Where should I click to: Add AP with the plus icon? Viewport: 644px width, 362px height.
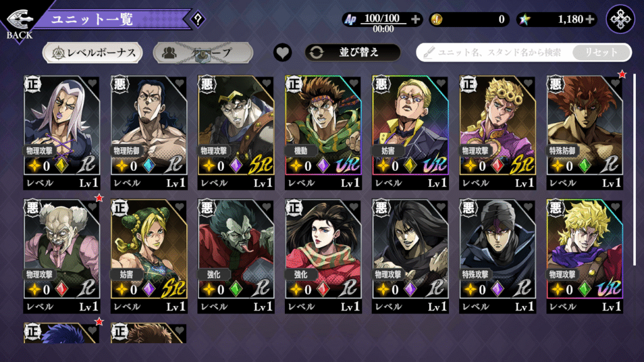[x=416, y=19]
